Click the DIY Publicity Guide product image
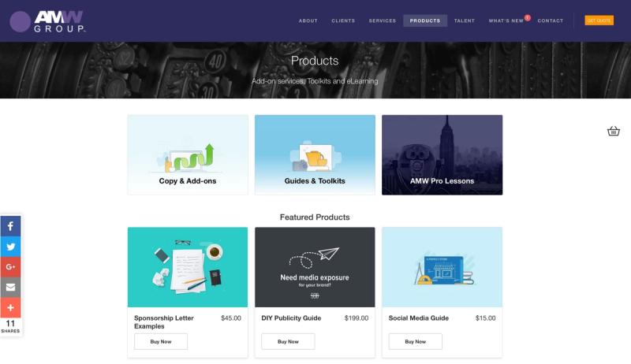Screen dimensions: 631x364 click(x=315, y=267)
